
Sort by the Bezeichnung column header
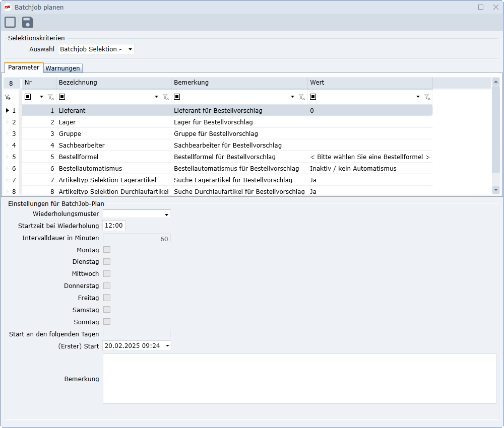click(x=113, y=83)
